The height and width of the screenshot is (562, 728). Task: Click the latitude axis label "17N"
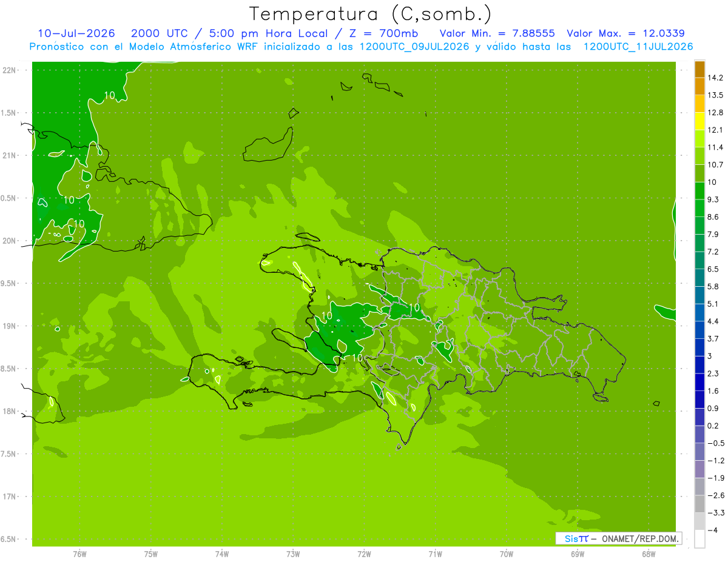(9, 497)
